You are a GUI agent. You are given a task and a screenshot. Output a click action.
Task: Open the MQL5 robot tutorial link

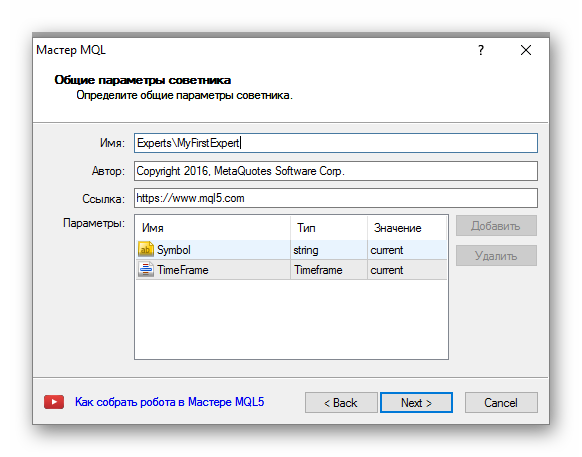click(x=170, y=402)
